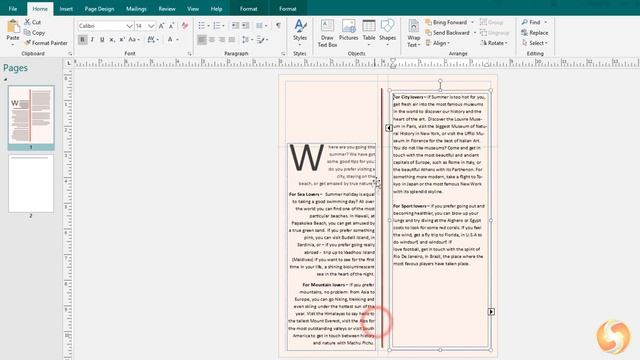Open Paragraph group dialog launcher
640x360 pixels.
point(283,54)
